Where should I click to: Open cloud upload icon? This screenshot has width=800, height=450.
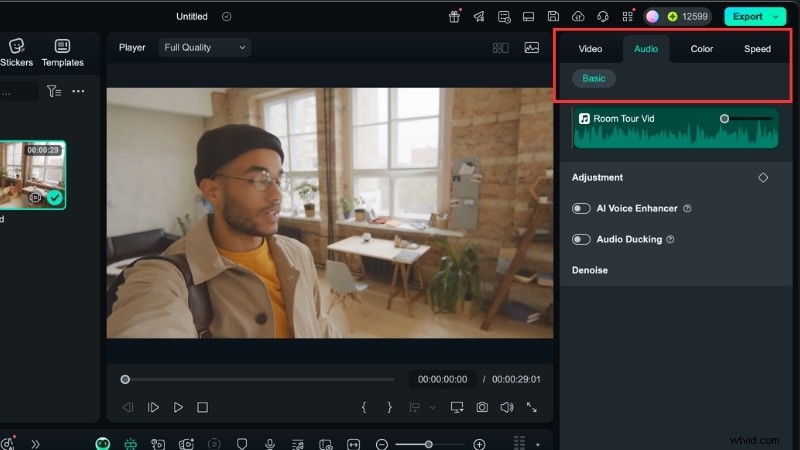point(578,16)
